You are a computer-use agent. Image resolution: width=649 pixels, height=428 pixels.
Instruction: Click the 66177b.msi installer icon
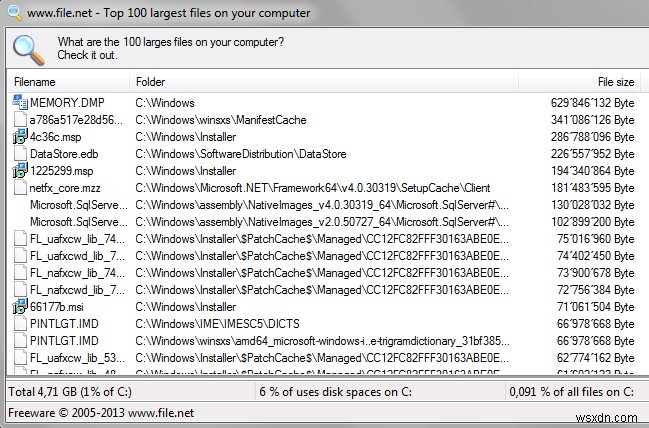(x=20, y=306)
